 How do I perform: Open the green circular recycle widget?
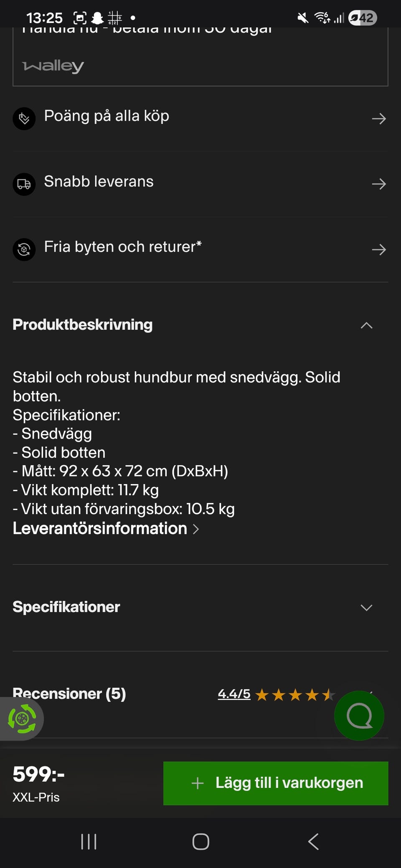coord(22,719)
